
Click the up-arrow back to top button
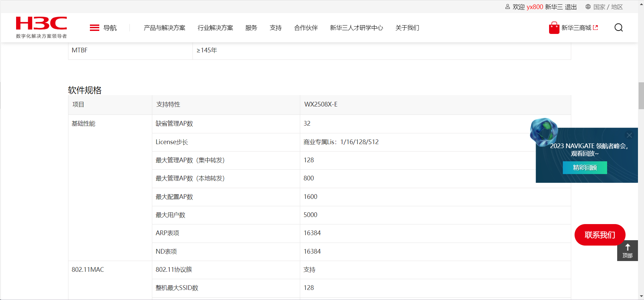pos(628,251)
